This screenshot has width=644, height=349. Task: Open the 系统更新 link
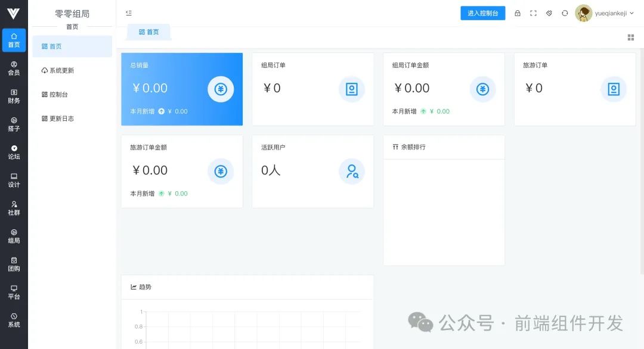(x=57, y=70)
